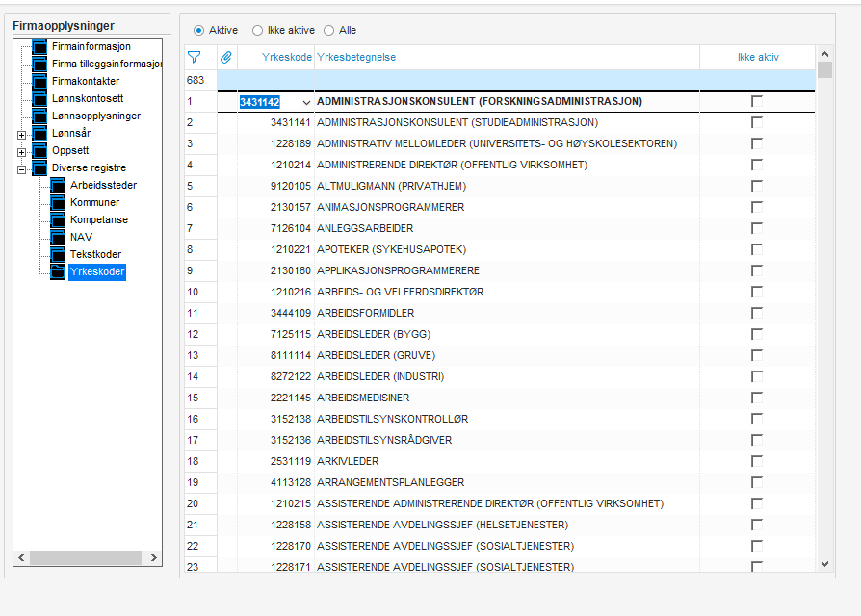Screen dimensions: 861x616
Task: Click the folder icon beside Diverse registre
Action: (39, 167)
